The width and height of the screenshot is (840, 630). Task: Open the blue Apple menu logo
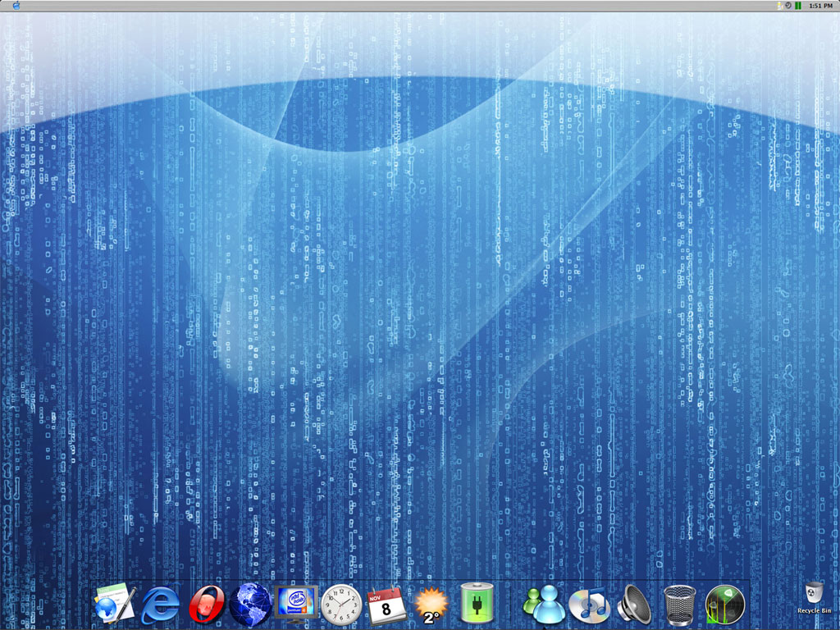point(16,6)
